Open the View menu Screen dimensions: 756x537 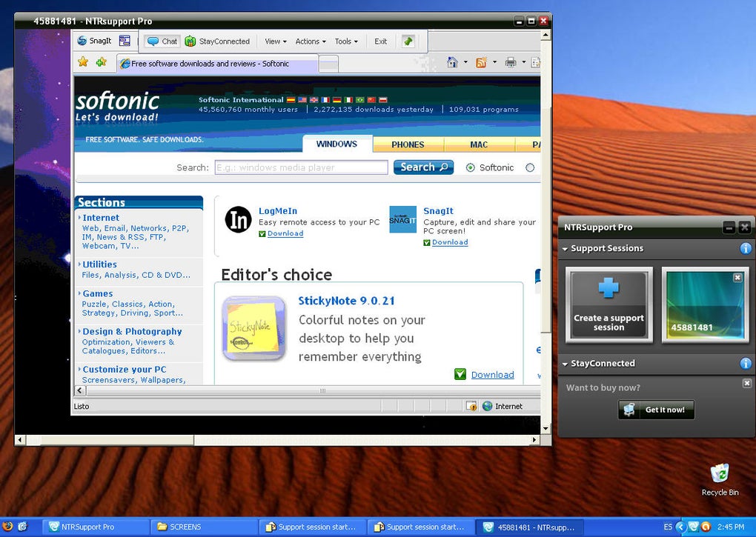(275, 41)
